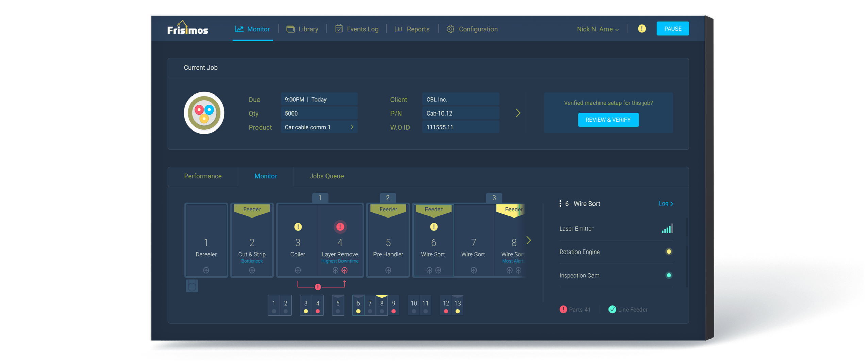The image size is (868, 364).
Task: Open the three-dot menu beside 6 - Wire Sort
Action: pos(560,204)
